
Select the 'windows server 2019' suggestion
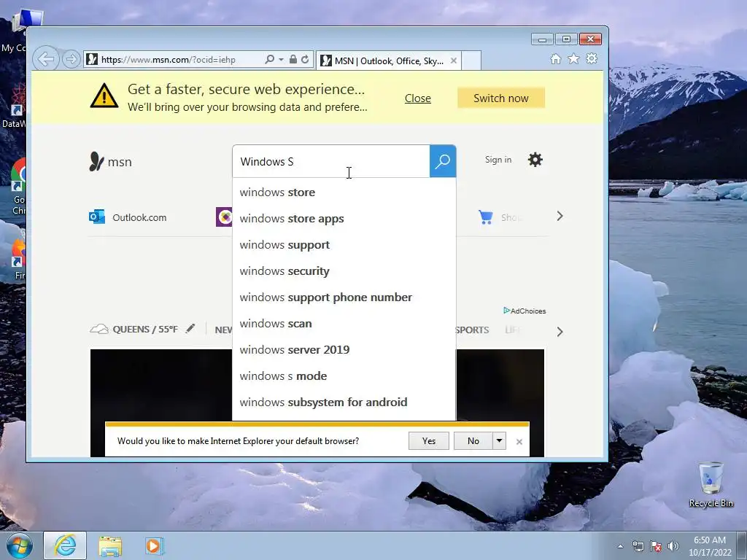pyautogui.click(x=344, y=349)
